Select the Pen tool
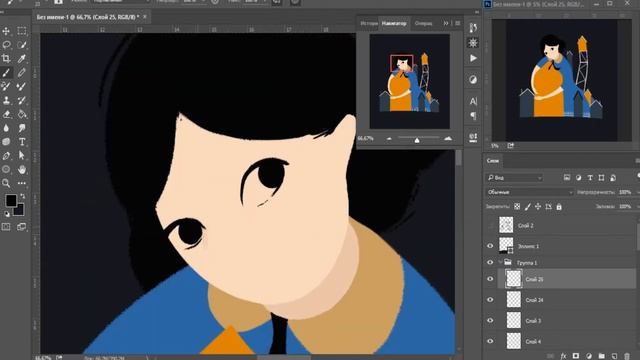 pyautogui.click(x=6, y=156)
